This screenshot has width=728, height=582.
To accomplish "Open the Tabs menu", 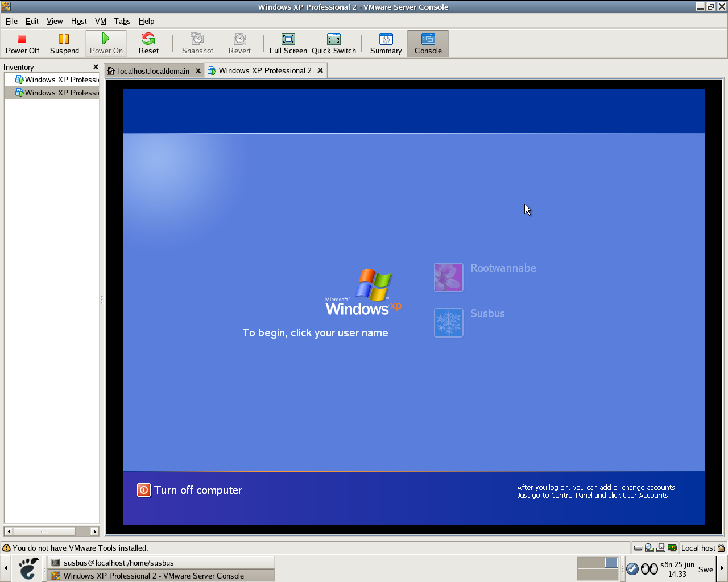I will 122,21.
